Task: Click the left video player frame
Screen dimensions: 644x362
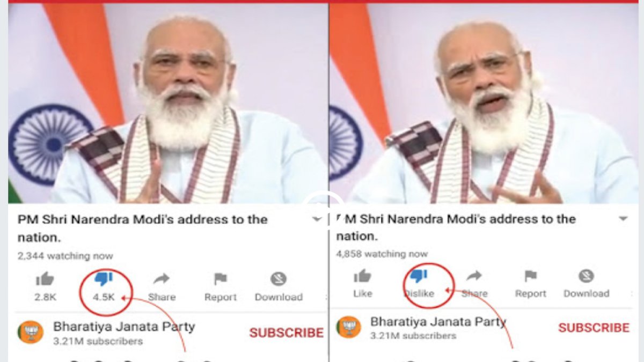Action: click(167, 104)
